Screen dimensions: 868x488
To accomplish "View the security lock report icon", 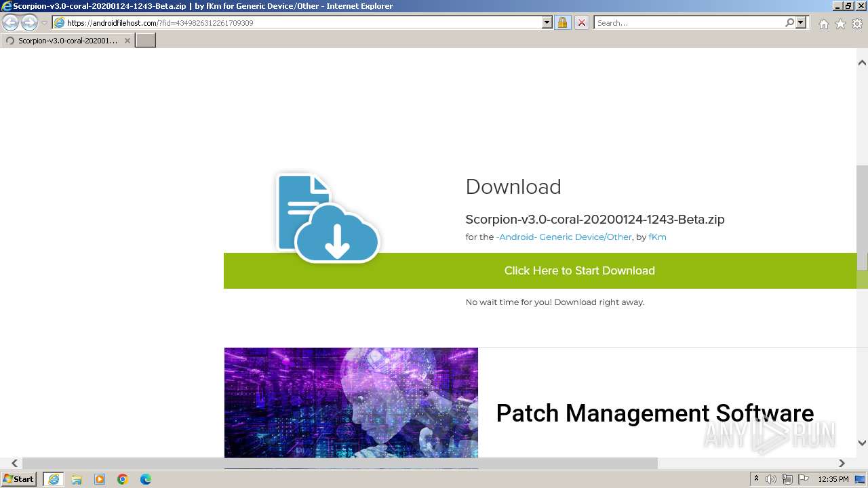I will (562, 23).
